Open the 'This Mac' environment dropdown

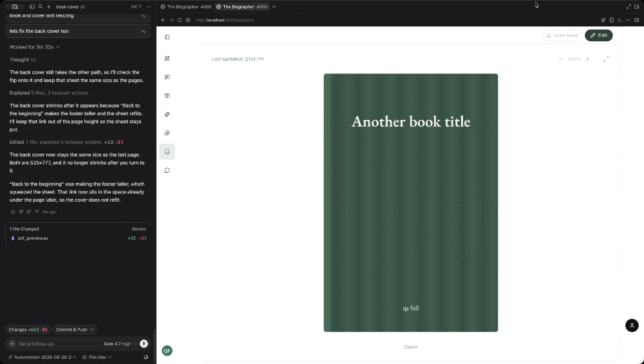click(x=97, y=358)
